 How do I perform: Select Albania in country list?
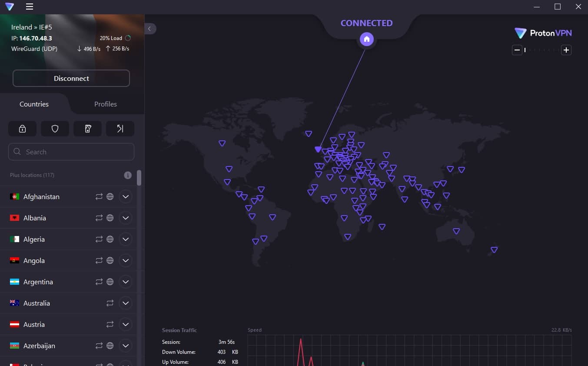tap(68, 218)
